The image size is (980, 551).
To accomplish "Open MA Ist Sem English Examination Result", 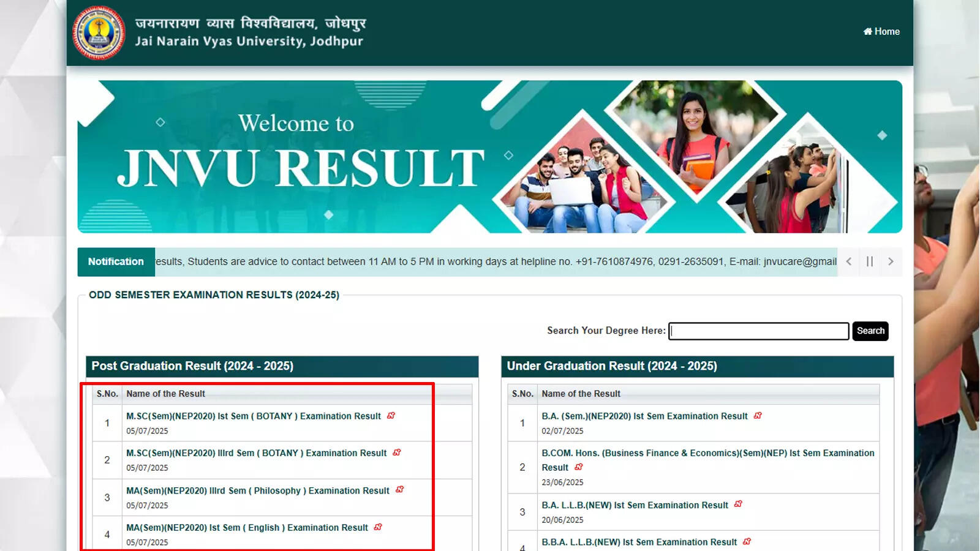I will 247,528.
